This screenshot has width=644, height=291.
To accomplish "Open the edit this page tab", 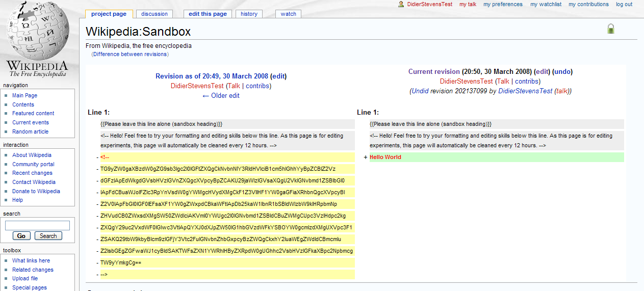I will 208,14.
